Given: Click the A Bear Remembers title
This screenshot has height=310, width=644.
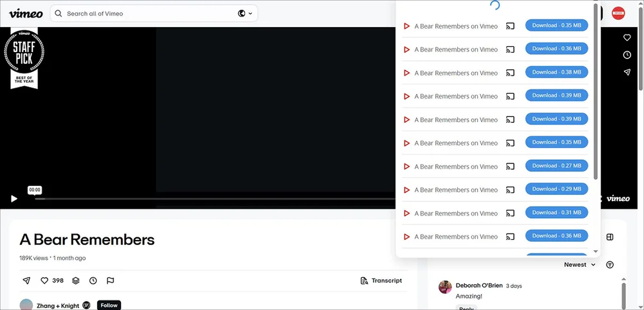Looking at the screenshot, I should pyautogui.click(x=87, y=239).
